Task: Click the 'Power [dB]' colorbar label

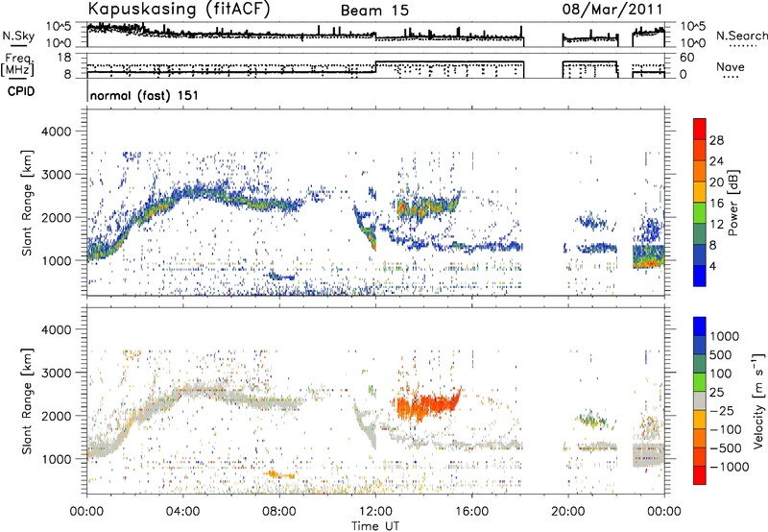Action: click(732, 203)
